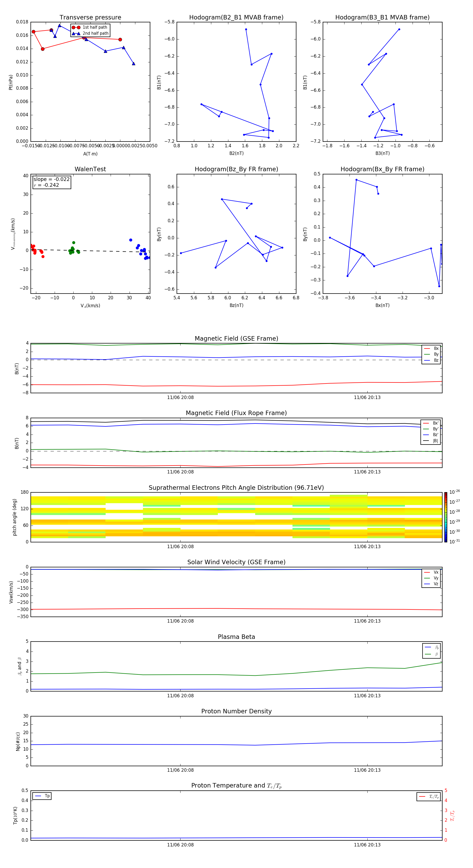Click the V_remaining(km/s) y-axis label
This screenshot has width=473, height=868.
[13, 234]
